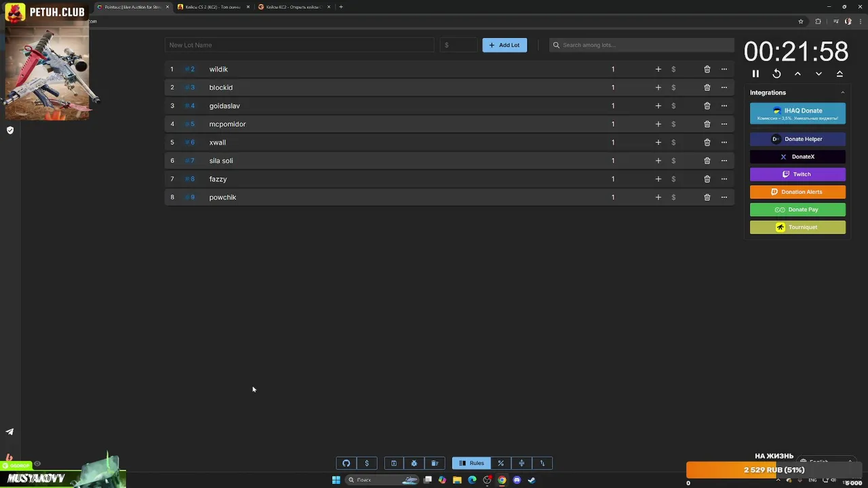The height and width of the screenshot is (488, 868).
Task: Reset the auction timer
Action: (776, 74)
